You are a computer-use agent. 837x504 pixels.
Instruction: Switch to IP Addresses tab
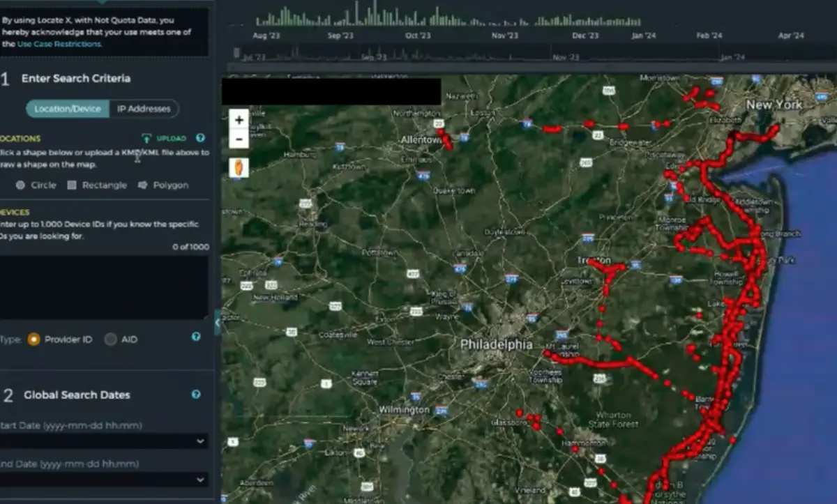144,109
